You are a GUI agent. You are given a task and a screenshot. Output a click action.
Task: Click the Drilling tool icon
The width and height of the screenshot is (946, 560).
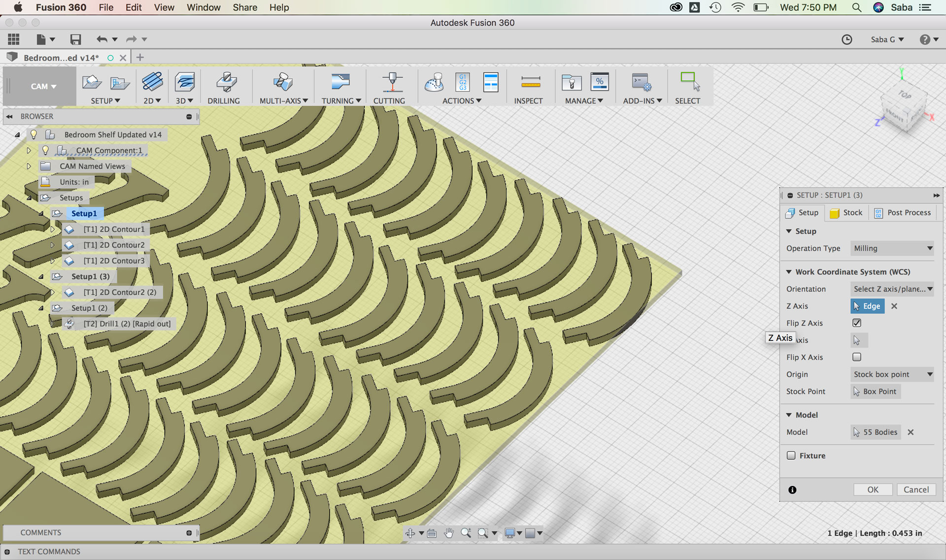(226, 82)
